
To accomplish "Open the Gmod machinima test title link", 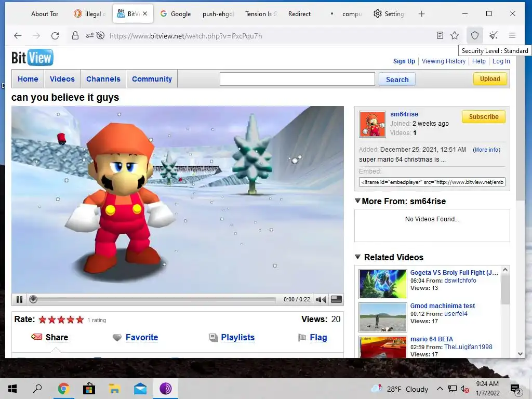I will (x=443, y=305).
